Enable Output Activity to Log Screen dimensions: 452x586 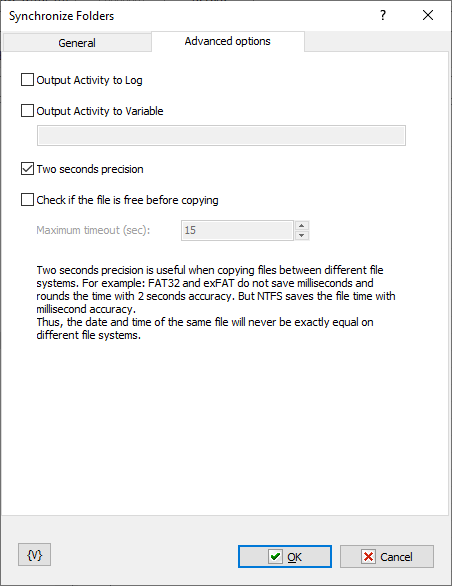[27, 80]
